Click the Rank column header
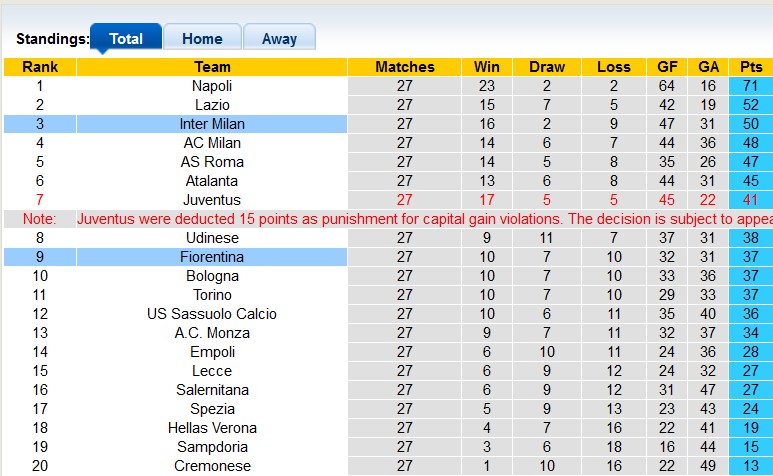The image size is (773, 476). tap(40, 67)
